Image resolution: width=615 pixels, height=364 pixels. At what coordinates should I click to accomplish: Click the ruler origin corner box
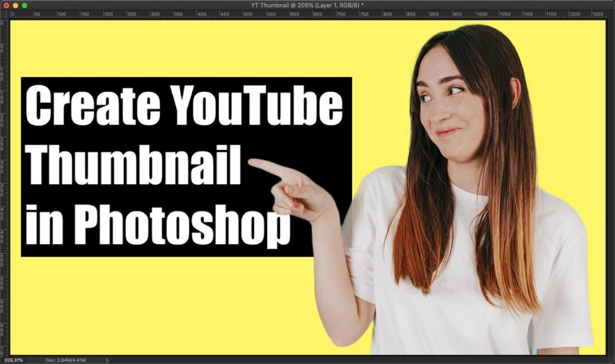(4, 14)
